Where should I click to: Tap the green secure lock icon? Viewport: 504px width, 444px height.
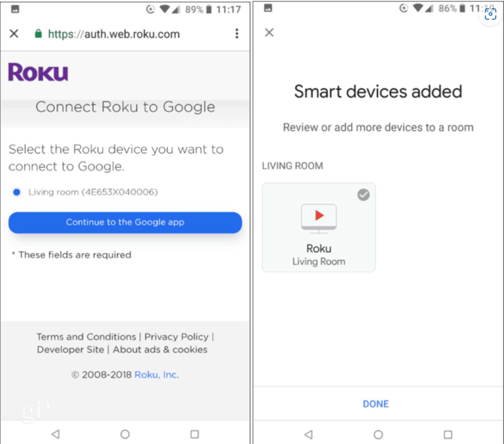38,34
